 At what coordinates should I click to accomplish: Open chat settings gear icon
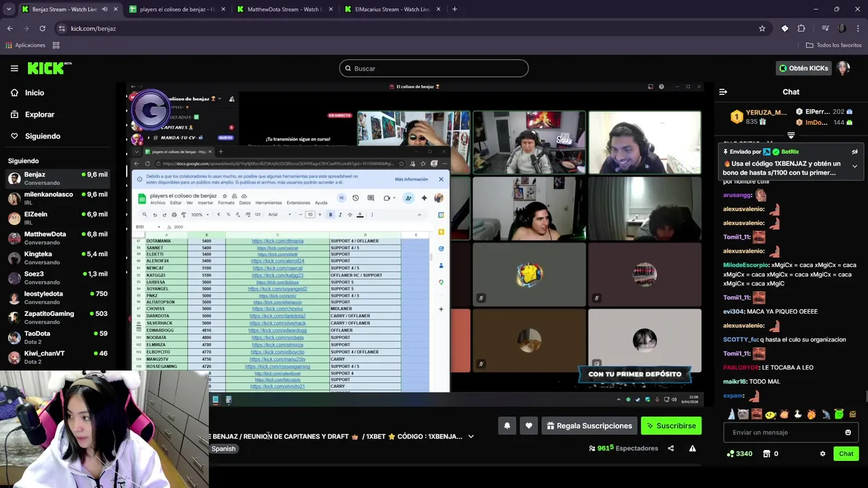click(x=823, y=453)
